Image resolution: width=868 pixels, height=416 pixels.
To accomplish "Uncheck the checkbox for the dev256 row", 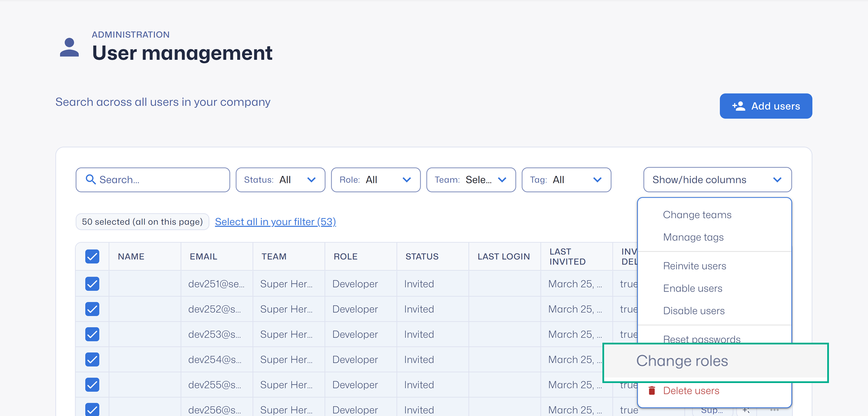I will (92, 409).
